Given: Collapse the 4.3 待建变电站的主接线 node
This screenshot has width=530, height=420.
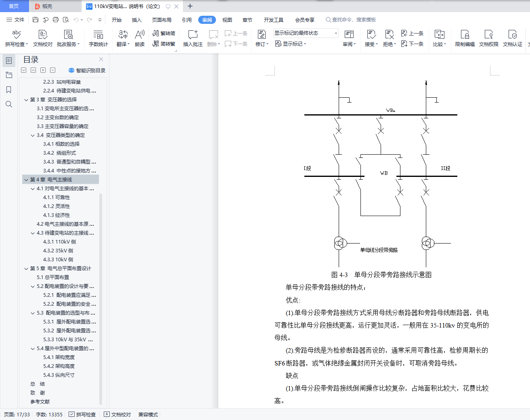Looking at the screenshot, I should coord(33,233).
